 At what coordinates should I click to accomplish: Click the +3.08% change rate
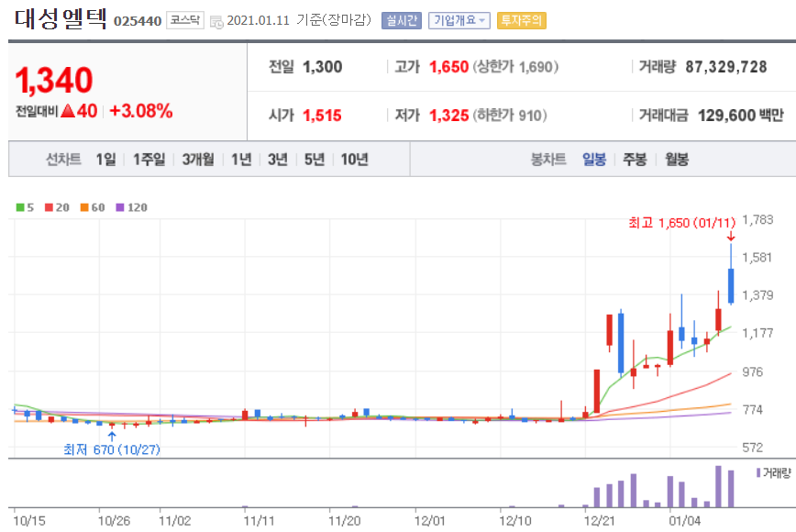point(141,111)
